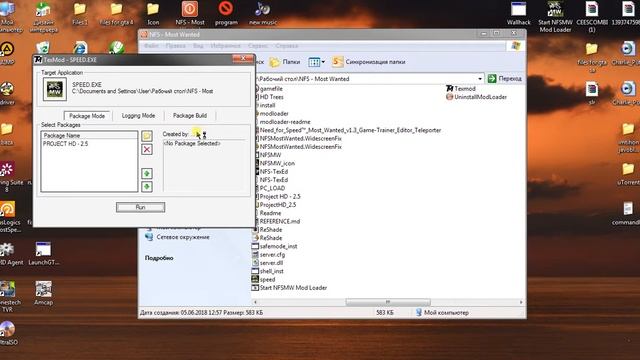640x360 pixels.
Task: Open the uTorrent desktop folder
Action: tap(628, 174)
